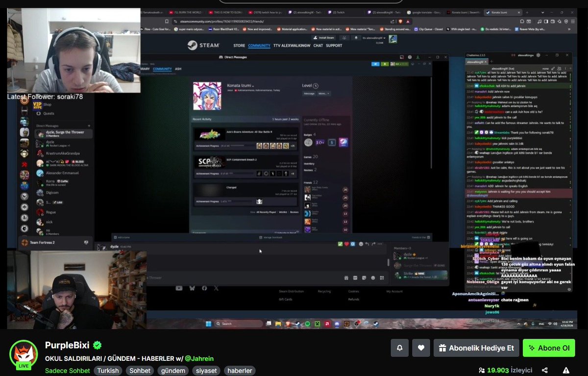Viewport: 588px width, 376px height.
Task: Follow with the heart icon button
Action: click(x=421, y=348)
